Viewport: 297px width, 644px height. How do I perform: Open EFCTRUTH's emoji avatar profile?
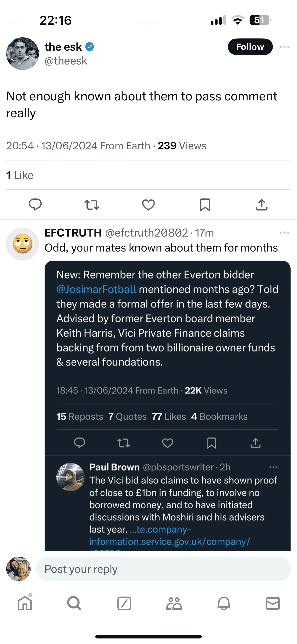pyautogui.click(x=23, y=244)
